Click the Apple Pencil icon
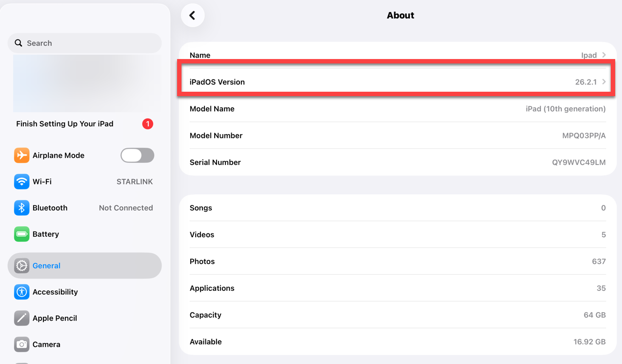This screenshot has width=622, height=364. click(21, 318)
